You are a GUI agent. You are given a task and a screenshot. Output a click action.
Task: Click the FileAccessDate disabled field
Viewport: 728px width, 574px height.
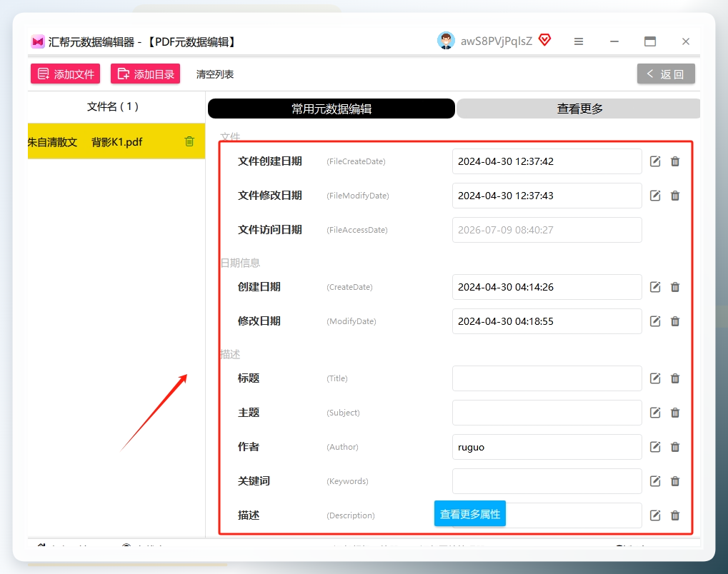pos(547,230)
